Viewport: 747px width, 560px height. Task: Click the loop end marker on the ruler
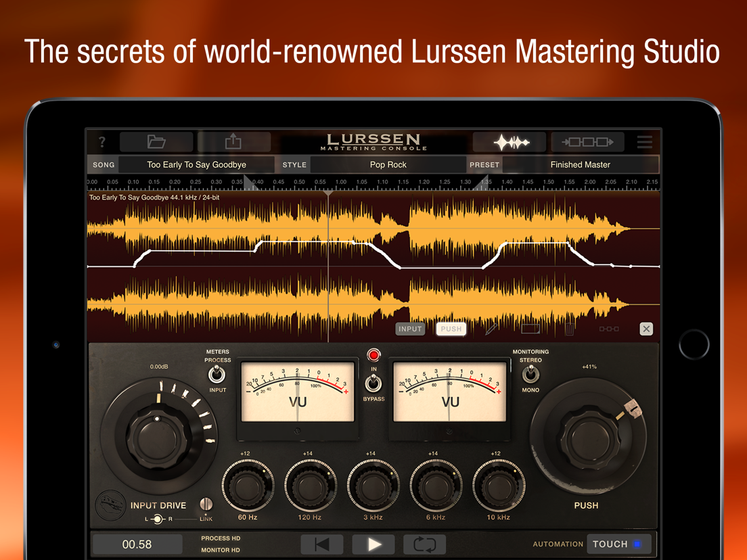pyautogui.click(x=482, y=183)
